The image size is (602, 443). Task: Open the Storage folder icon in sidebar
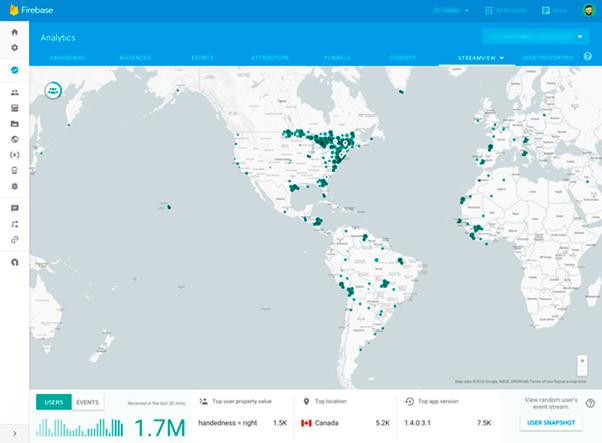pyautogui.click(x=14, y=123)
